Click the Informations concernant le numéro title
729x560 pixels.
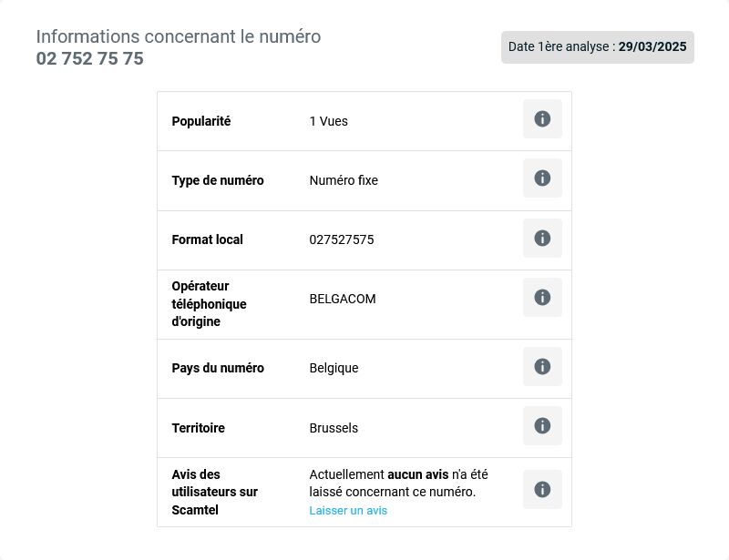(179, 36)
